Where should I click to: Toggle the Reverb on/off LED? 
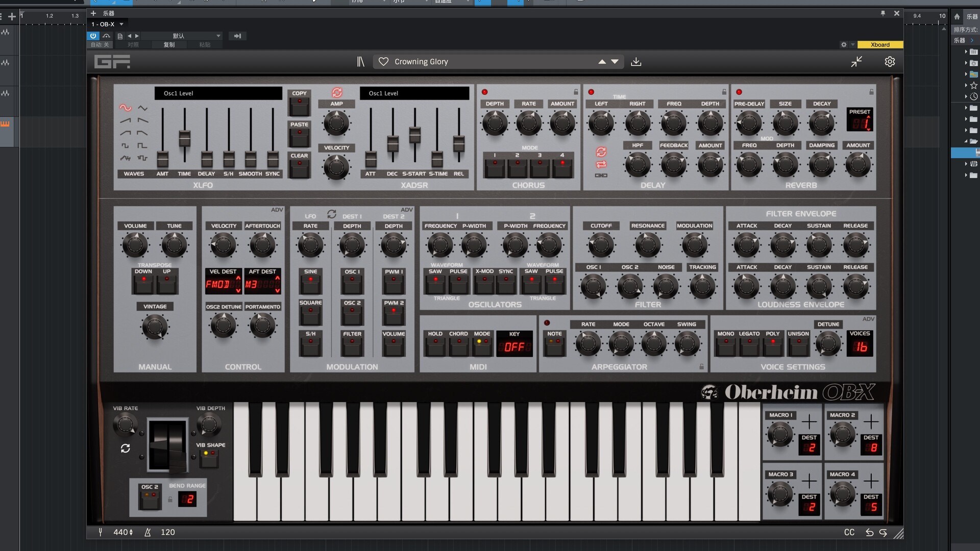739,92
